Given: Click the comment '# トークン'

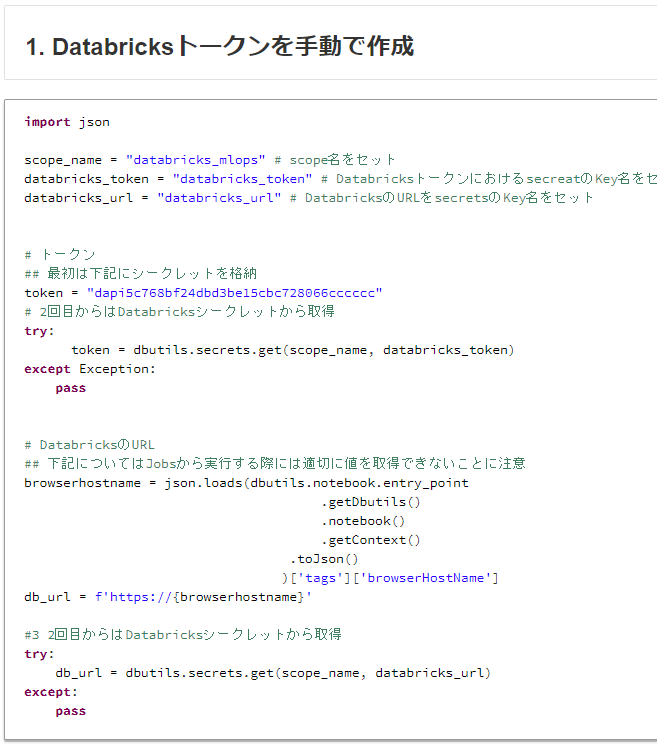Looking at the screenshot, I should [x=60, y=255].
